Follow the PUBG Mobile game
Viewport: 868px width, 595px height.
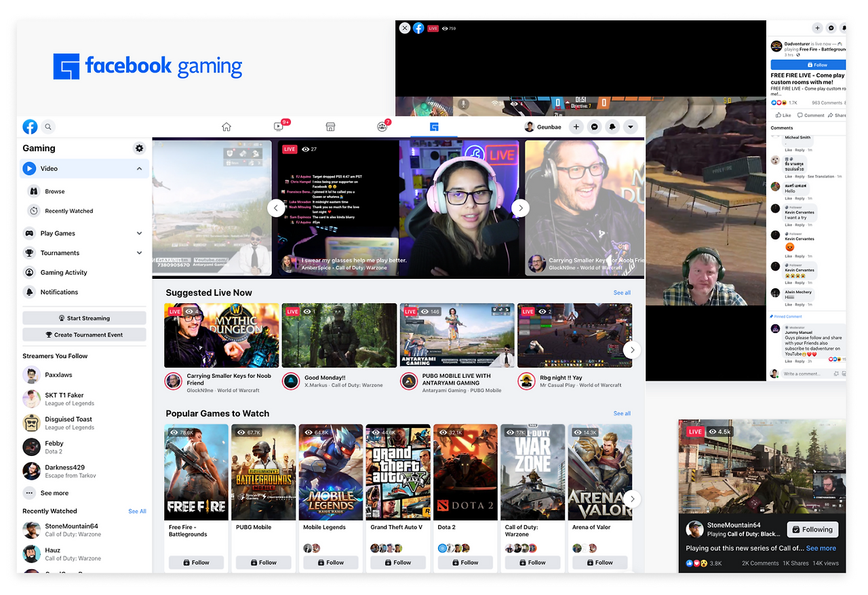pyautogui.click(x=264, y=562)
